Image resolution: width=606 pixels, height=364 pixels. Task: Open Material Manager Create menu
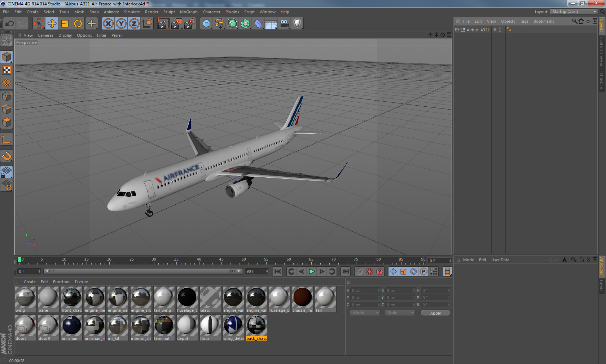30,282
